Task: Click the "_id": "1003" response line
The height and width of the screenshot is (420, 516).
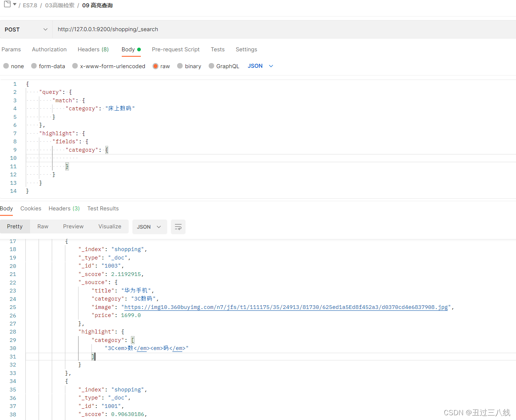Action: 101,266
